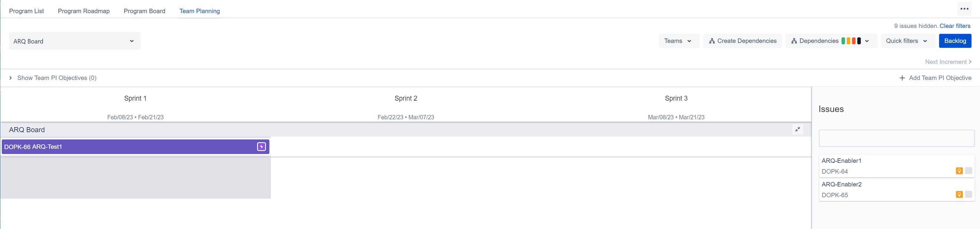
Task: Open the Dependencies dropdown arrow
Action: click(867, 41)
